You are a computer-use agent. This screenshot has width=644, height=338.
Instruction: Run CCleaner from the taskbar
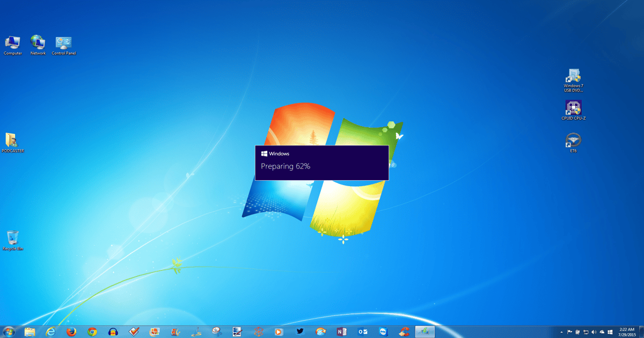click(403, 331)
